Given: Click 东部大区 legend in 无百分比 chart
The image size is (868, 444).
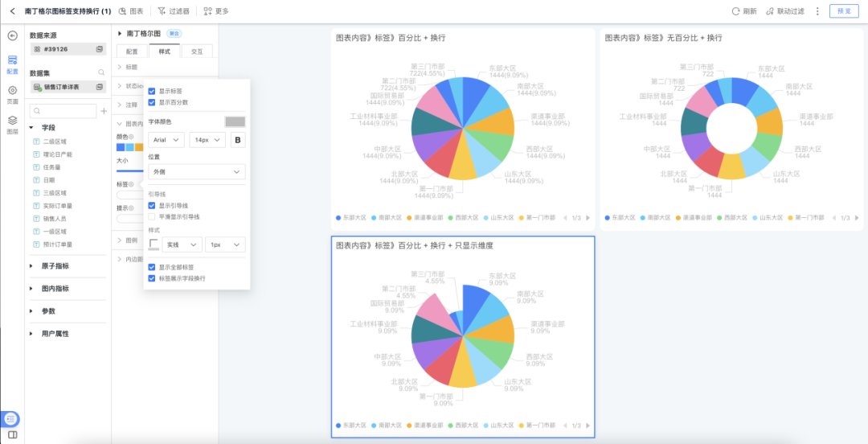Looking at the screenshot, I should (619, 218).
